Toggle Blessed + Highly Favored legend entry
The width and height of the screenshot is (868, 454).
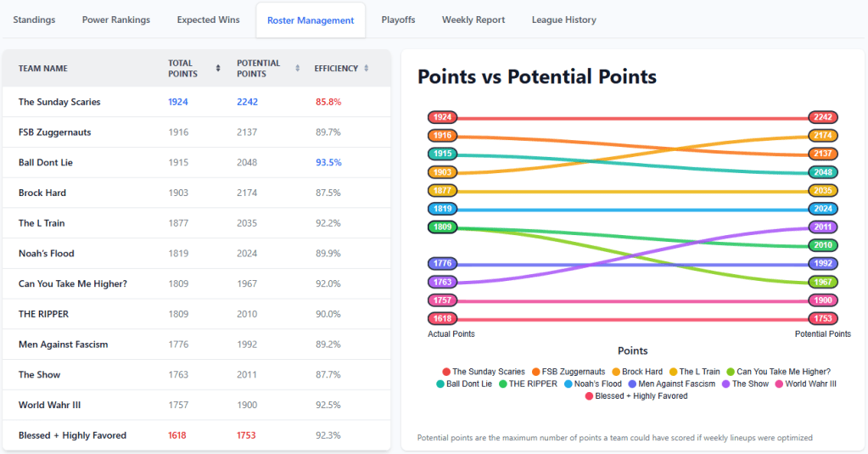(590, 395)
